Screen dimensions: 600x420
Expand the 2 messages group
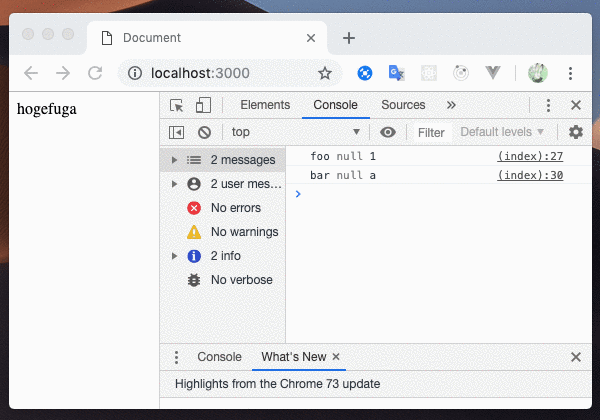tap(175, 160)
